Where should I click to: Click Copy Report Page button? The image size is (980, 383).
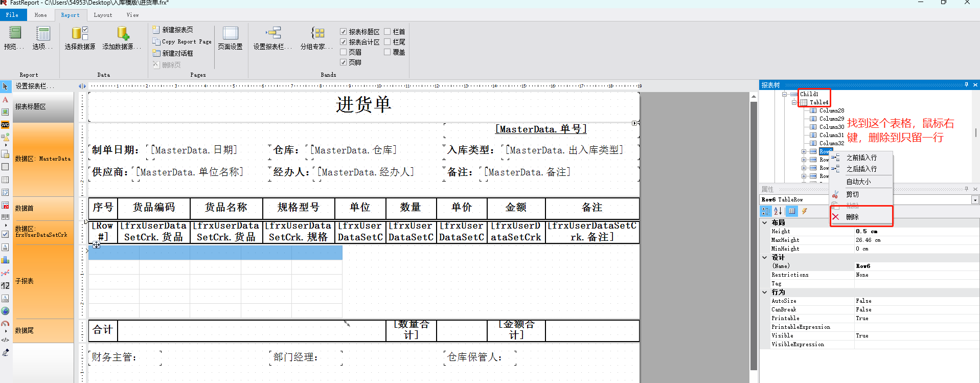[x=182, y=41]
